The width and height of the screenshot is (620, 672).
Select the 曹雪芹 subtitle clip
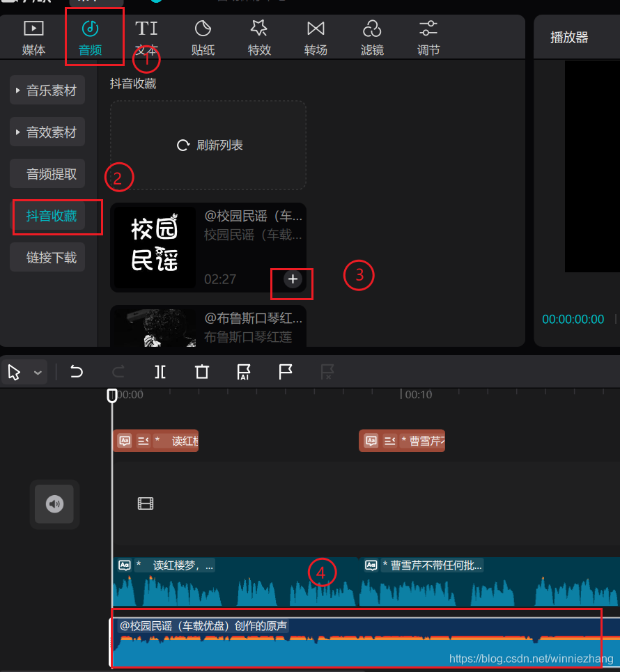coord(402,441)
